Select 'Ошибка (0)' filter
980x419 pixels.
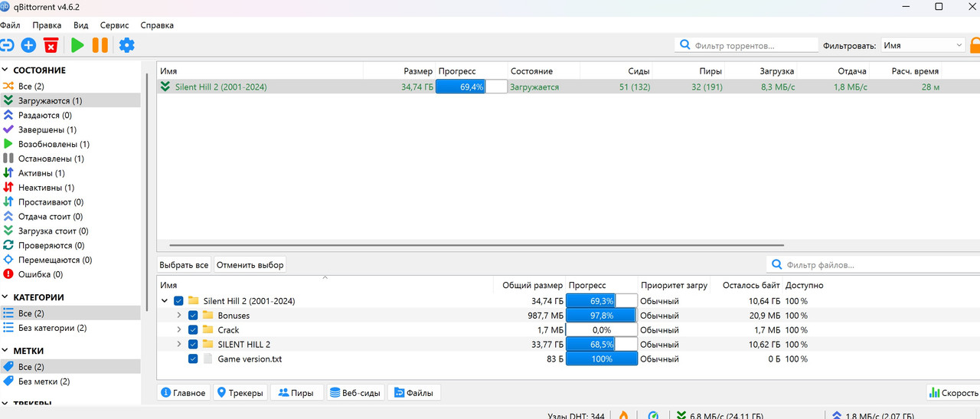(x=70, y=273)
